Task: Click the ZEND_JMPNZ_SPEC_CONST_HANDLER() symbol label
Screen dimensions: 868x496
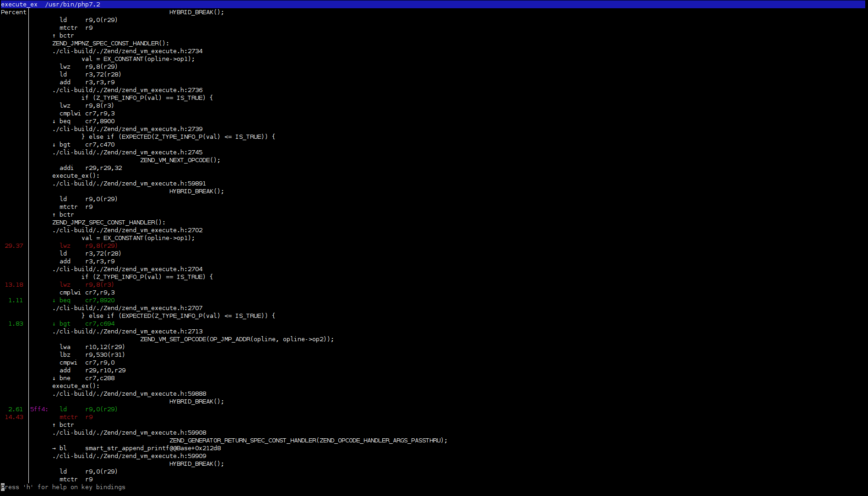Action: coord(110,43)
